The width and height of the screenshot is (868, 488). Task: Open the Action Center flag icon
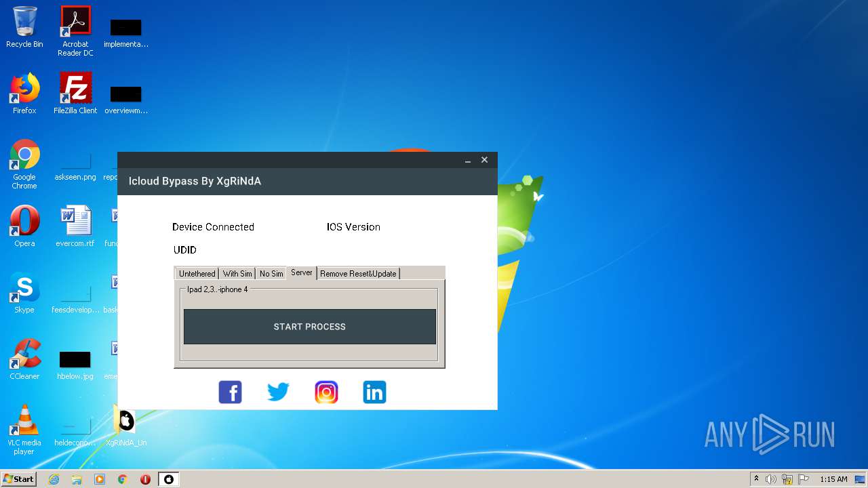803,479
